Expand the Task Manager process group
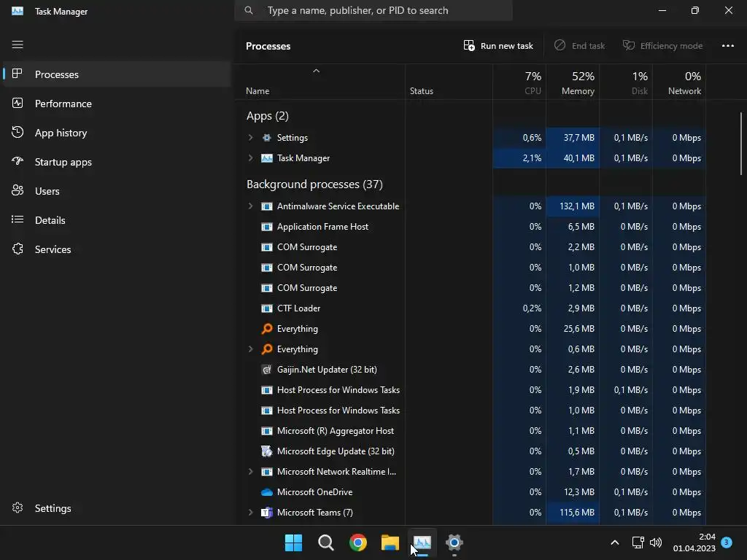 251,158
